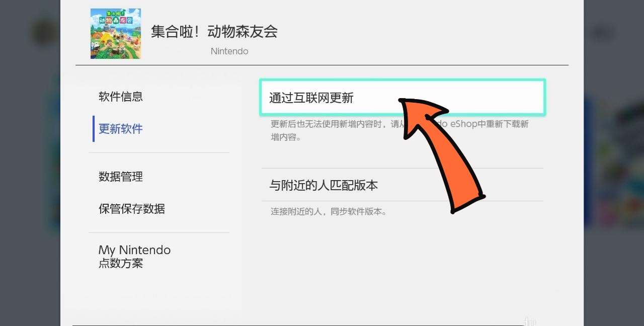This screenshot has height=326, width=644.
Task: Open 保管保存数据 option
Action: pyautogui.click(x=132, y=209)
